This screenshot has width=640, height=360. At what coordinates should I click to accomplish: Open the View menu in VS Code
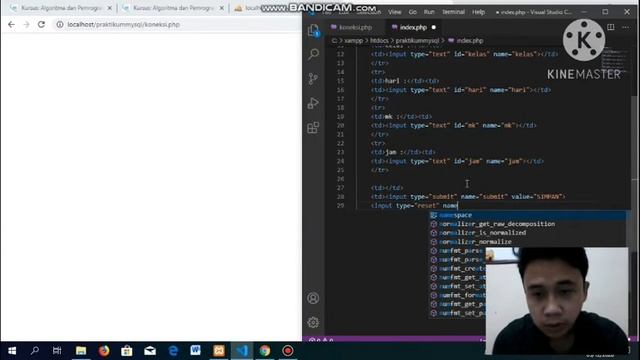[x=395, y=12]
